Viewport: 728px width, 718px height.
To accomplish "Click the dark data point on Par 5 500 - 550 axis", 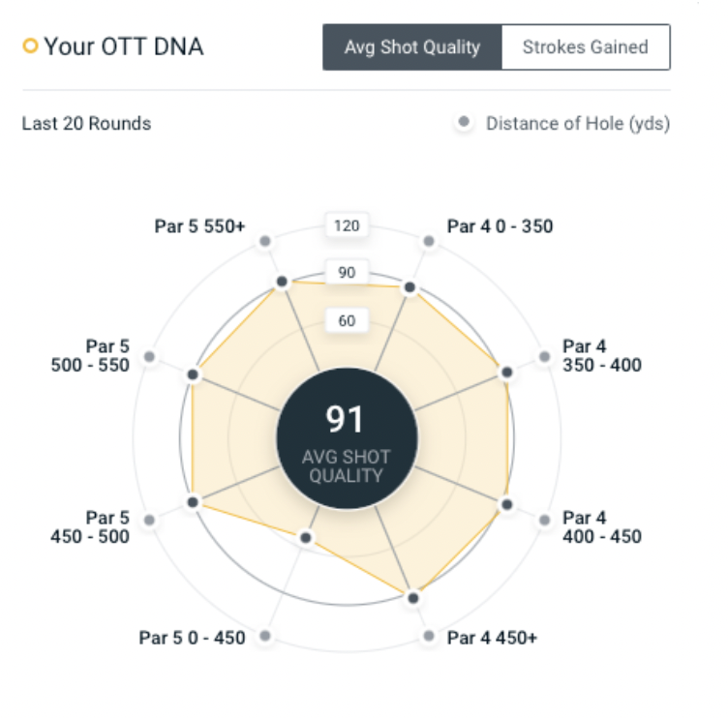I will coord(194,374).
